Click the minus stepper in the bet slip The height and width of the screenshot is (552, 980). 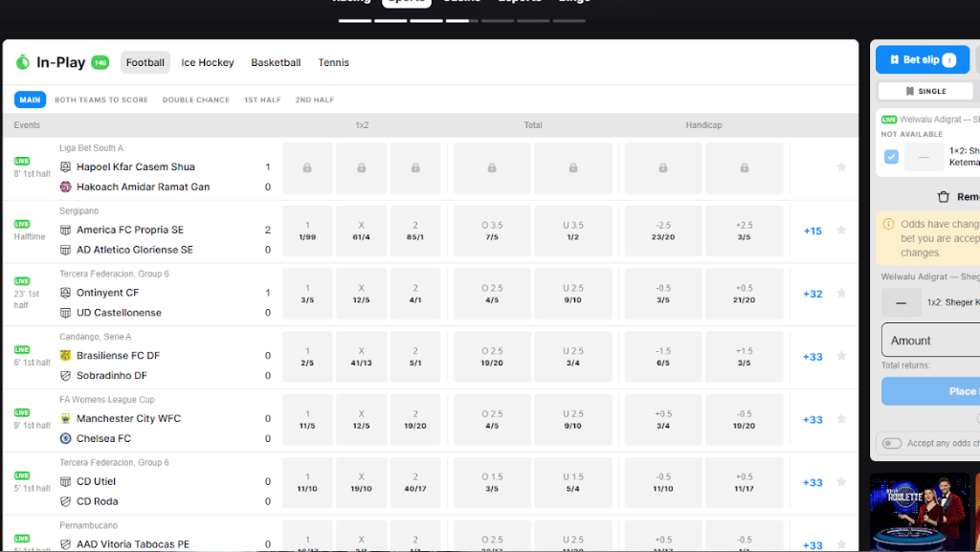[900, 302]
